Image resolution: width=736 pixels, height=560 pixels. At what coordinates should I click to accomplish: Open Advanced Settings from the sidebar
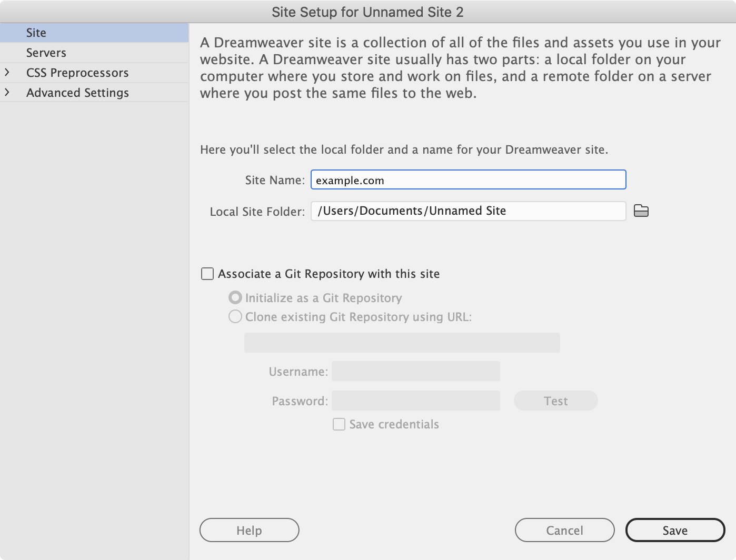click(x=77, y=93)
